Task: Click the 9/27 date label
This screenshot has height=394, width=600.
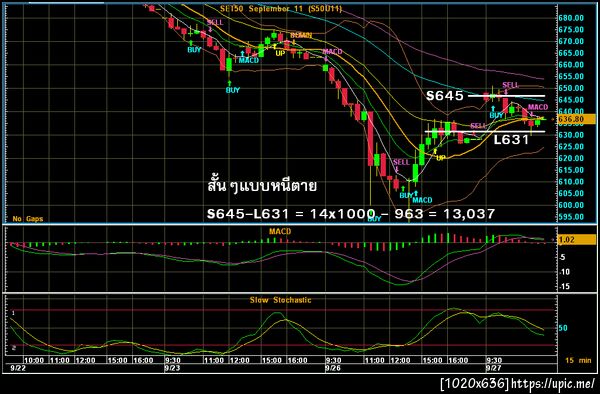Action: pyautogui.click(x=493, y=368)
